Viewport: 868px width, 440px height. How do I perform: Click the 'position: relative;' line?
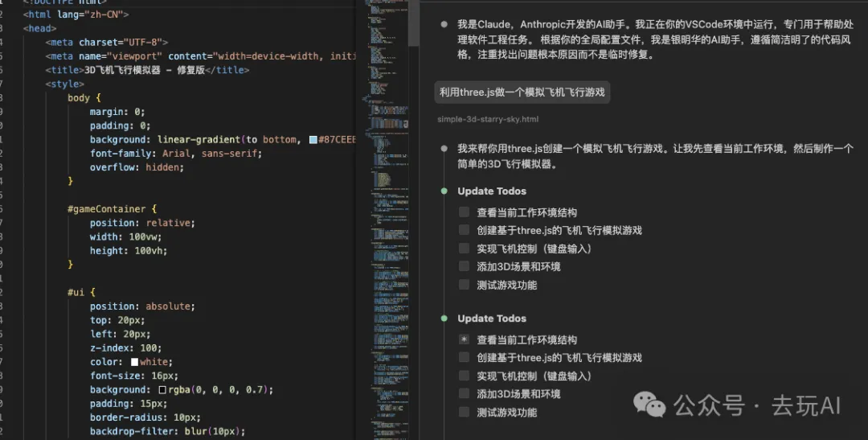(143, 223)
